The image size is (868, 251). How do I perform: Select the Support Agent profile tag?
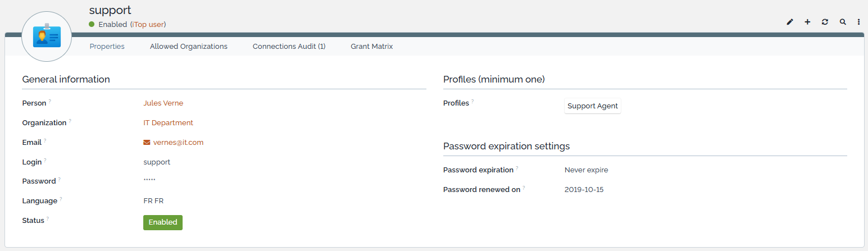[593, 106]
